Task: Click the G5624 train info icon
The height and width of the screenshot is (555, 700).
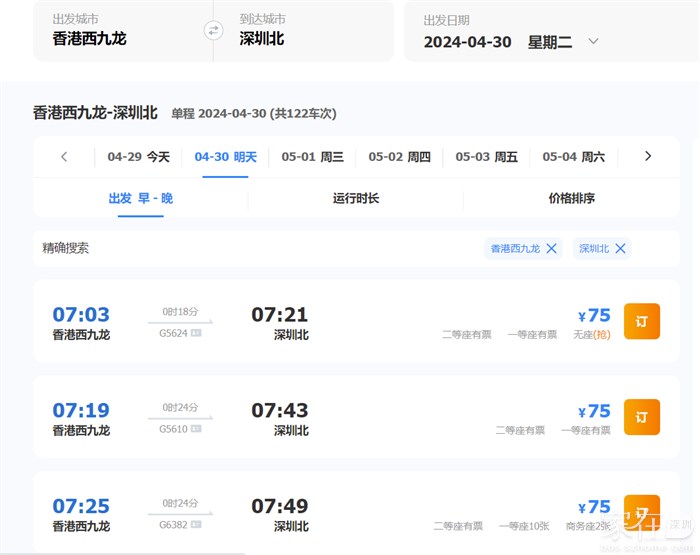Action: 196,332
